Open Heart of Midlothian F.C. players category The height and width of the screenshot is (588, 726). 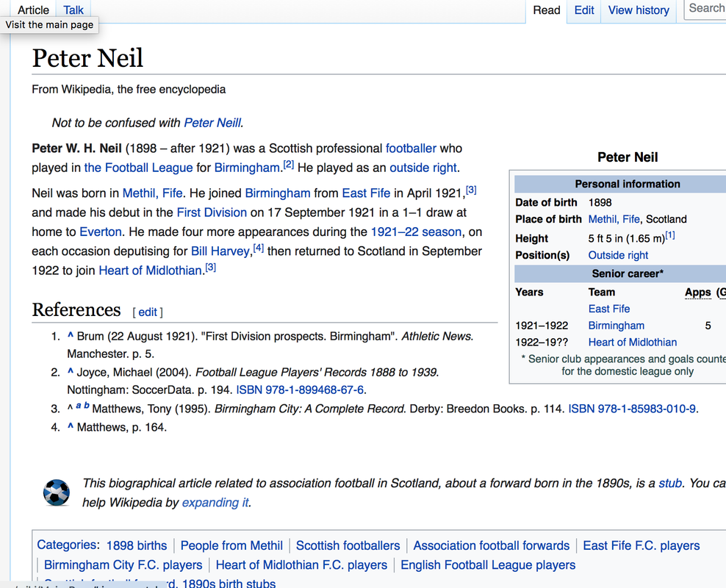tap(301, 565)
